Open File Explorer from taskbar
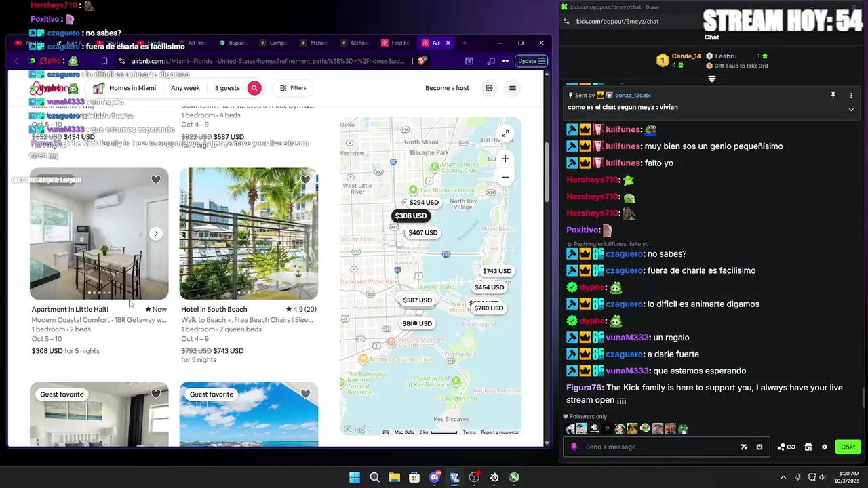868x488 pixels. coord(394,477)
